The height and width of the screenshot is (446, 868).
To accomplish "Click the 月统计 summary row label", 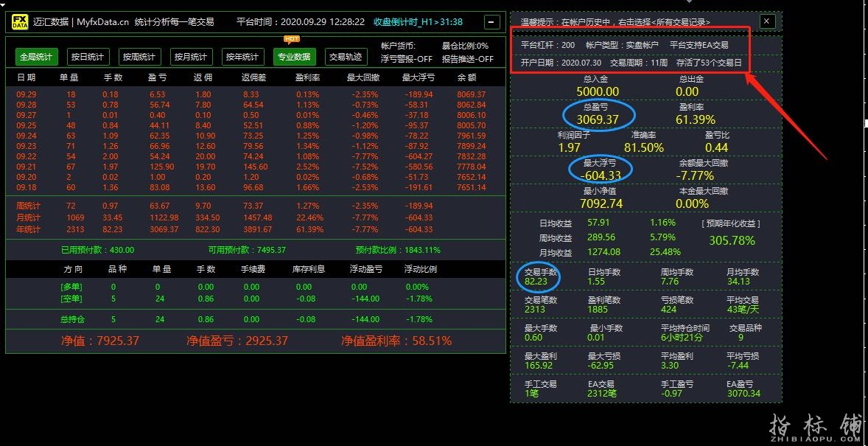I will click(28, 217).
